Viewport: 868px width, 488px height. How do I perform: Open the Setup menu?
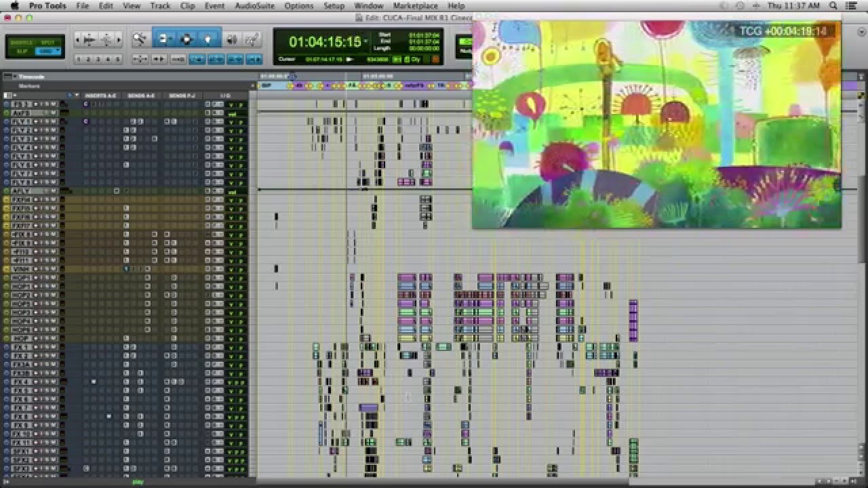[x=334, y=5]
